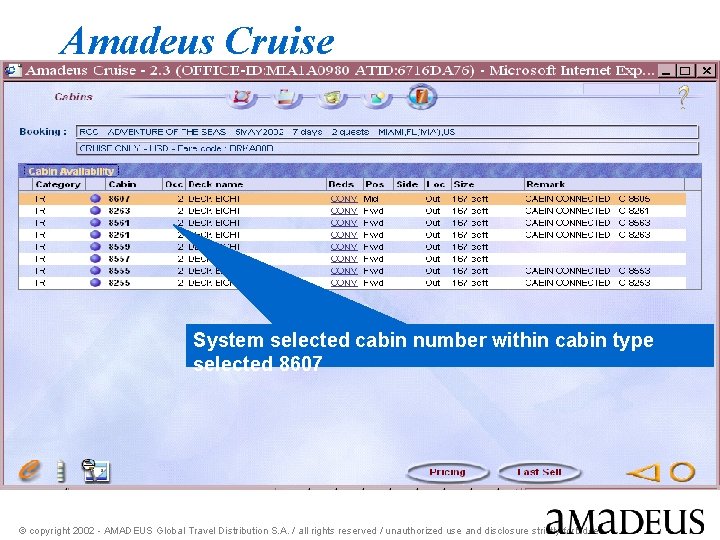This screenshot has height=540, width=720.
Task: Click the orange circle icon
Action: tap(682, 472)
